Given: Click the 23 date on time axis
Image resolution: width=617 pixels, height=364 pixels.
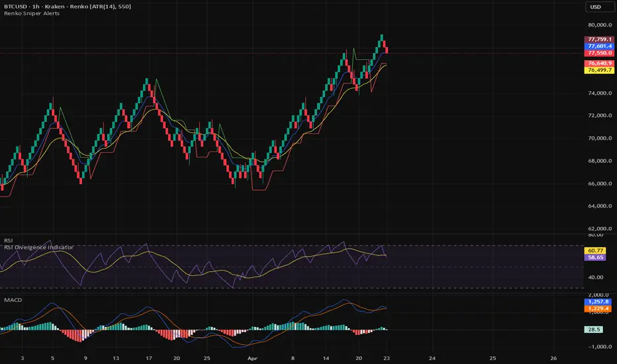Looking at the screenshot, I should (387, 359).
